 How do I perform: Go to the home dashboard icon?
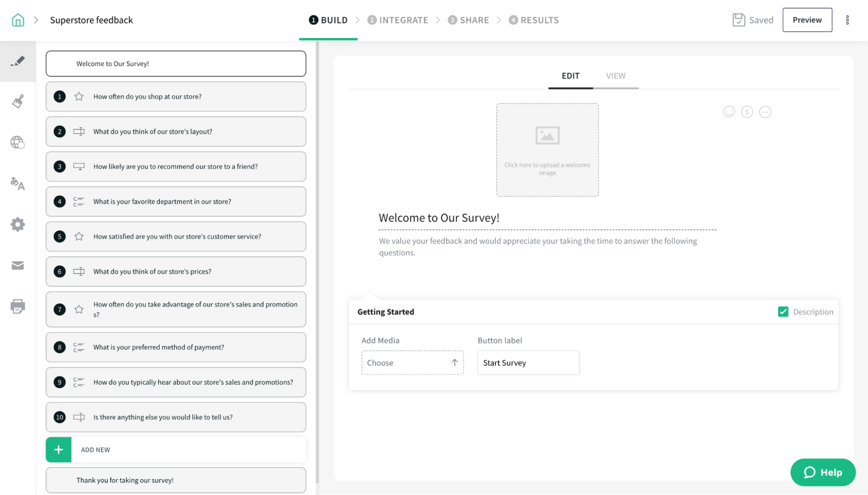click(x=18, y=20)
